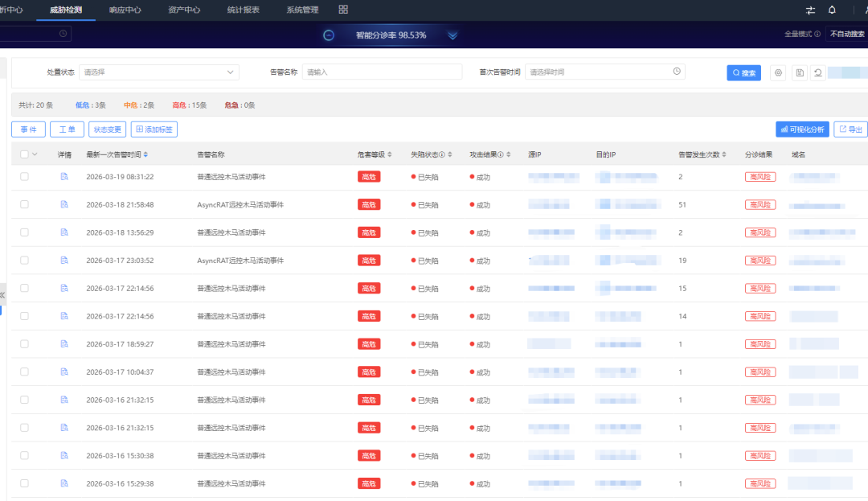Click the gear settings icon beside search
The image size is (868, 501).
[x=778, y=72]
